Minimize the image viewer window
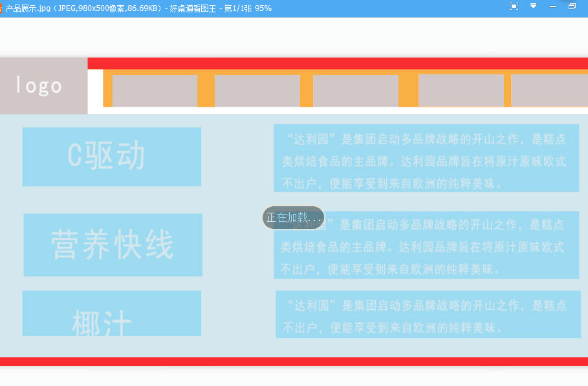The image size is (588, 386). pos(552,6)
